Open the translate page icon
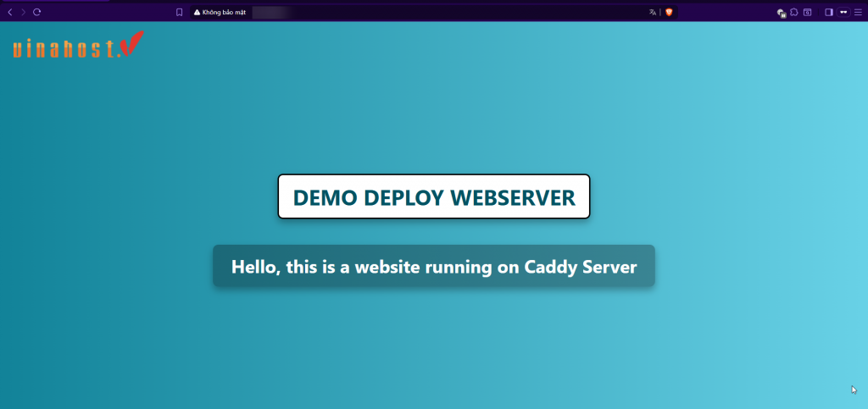 (x=653, y=13)
